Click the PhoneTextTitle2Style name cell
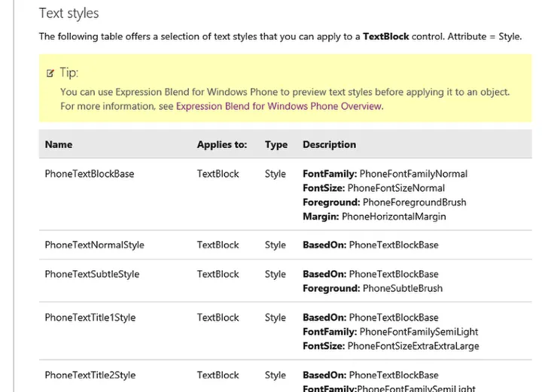 pos(90,375)
